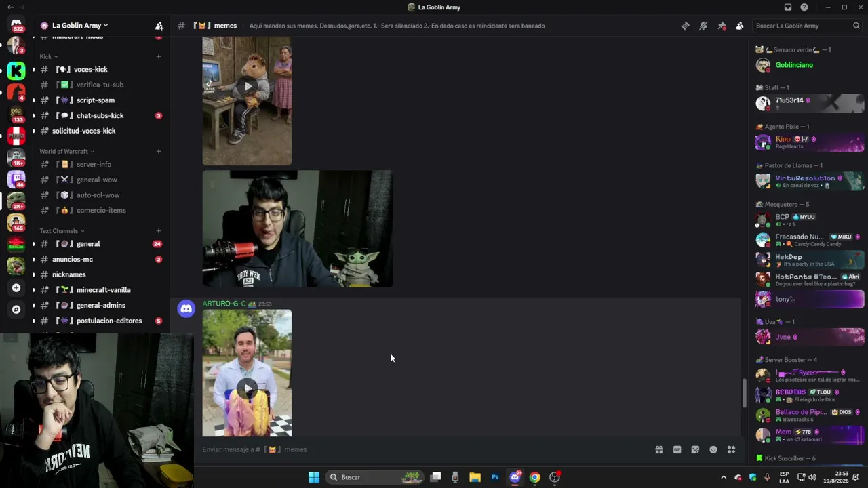Screen dimensions: 868x488
Task: Open Discord direct messages home
Action: pos(16,25)
